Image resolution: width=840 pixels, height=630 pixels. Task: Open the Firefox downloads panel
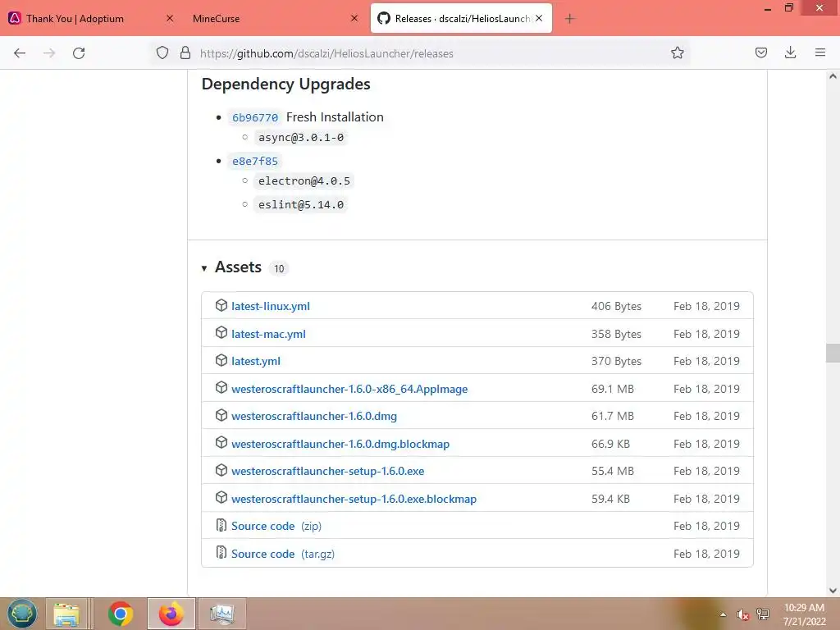tap(790, 53)
